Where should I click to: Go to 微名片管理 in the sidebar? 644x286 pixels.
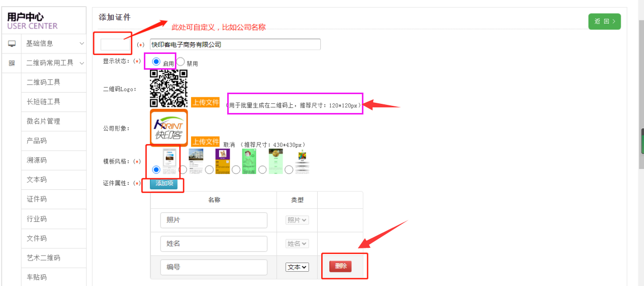coord(43,121)
